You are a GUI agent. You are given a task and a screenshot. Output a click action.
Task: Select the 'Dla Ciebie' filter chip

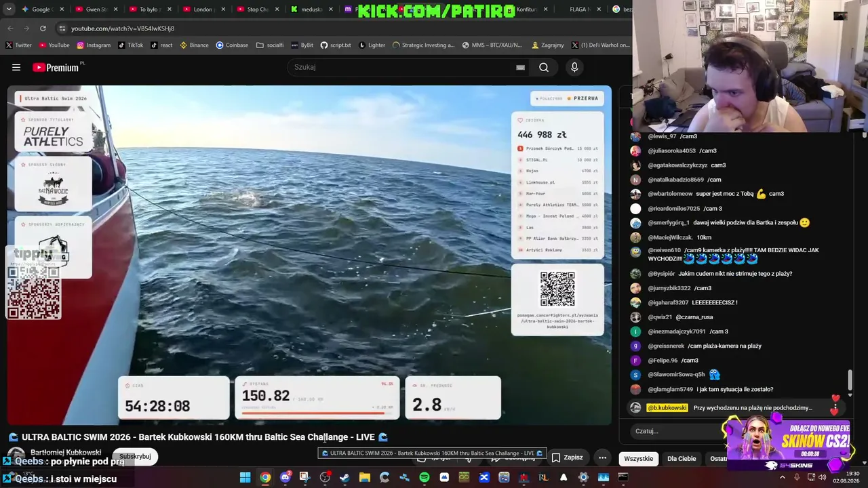click(x=682, y=459)
